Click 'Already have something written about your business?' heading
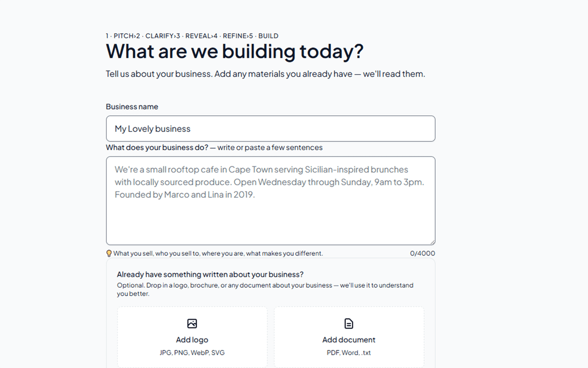Image resolution: width=588 pixels, height=368 pixels. tap(210, 274)
